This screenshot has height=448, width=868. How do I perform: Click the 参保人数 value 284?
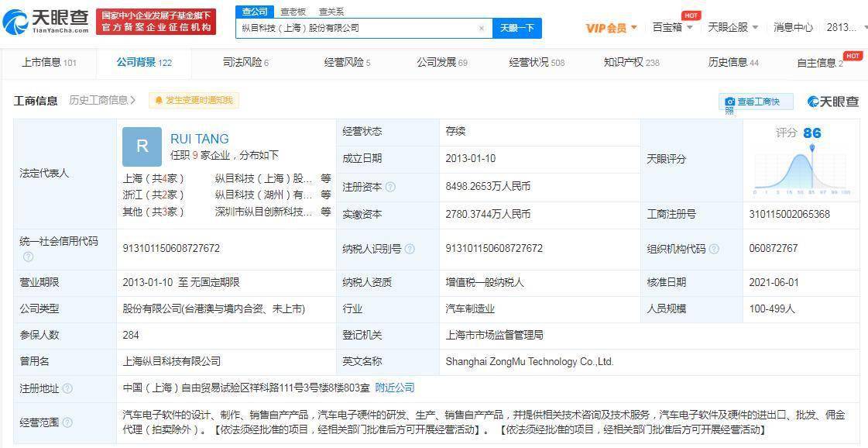[131, 335]
